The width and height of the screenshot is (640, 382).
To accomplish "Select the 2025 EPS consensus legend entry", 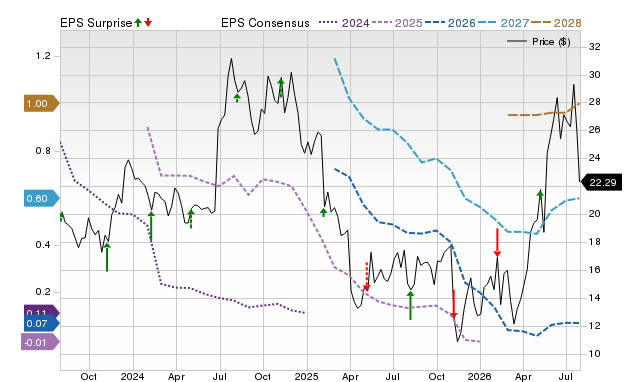I will click(x=397, y=23).
